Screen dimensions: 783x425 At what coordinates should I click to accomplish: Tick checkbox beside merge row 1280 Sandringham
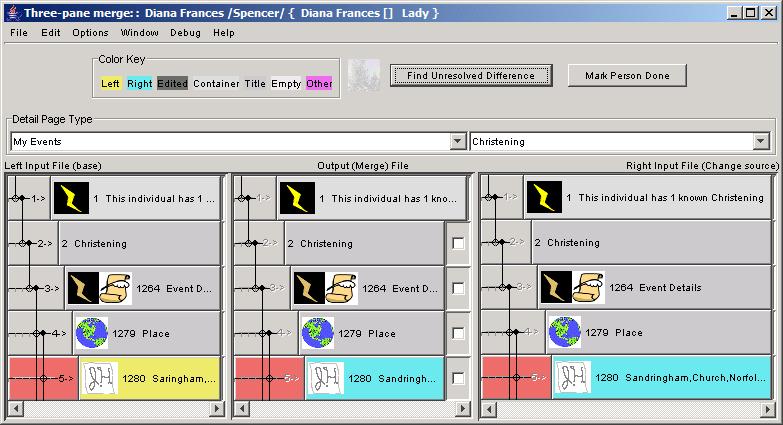click(457, 379)
